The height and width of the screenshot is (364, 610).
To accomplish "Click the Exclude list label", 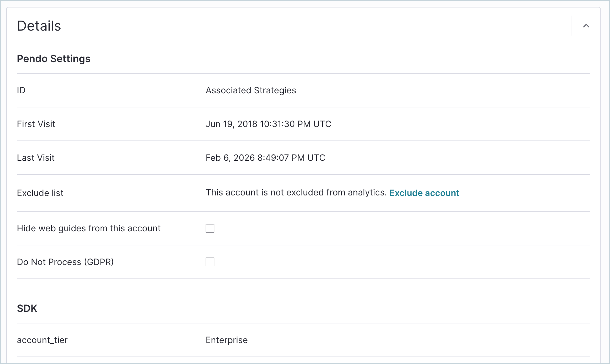I will pyautogui.click(x=40, y=193).
